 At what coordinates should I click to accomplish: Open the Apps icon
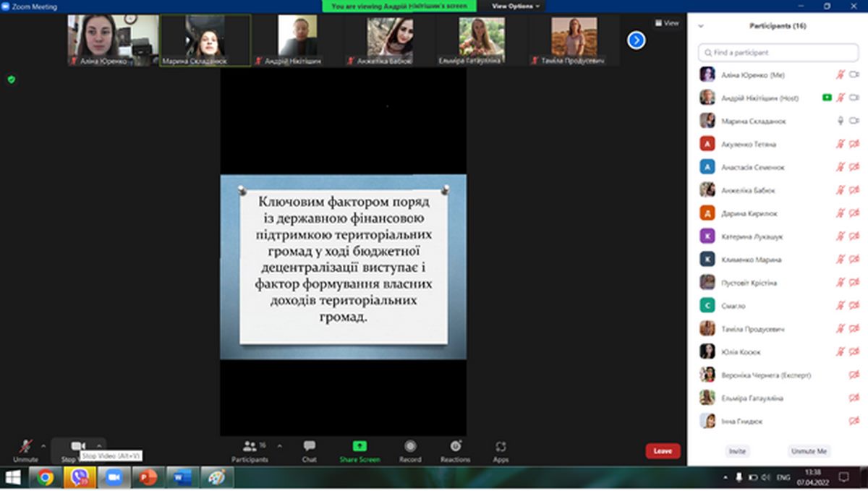(501, 446)
